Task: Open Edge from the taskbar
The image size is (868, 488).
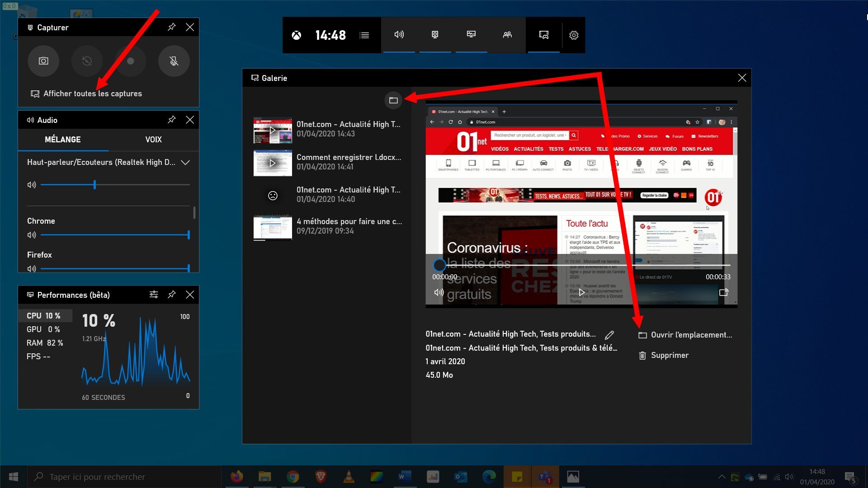Action: coord(489,477)
